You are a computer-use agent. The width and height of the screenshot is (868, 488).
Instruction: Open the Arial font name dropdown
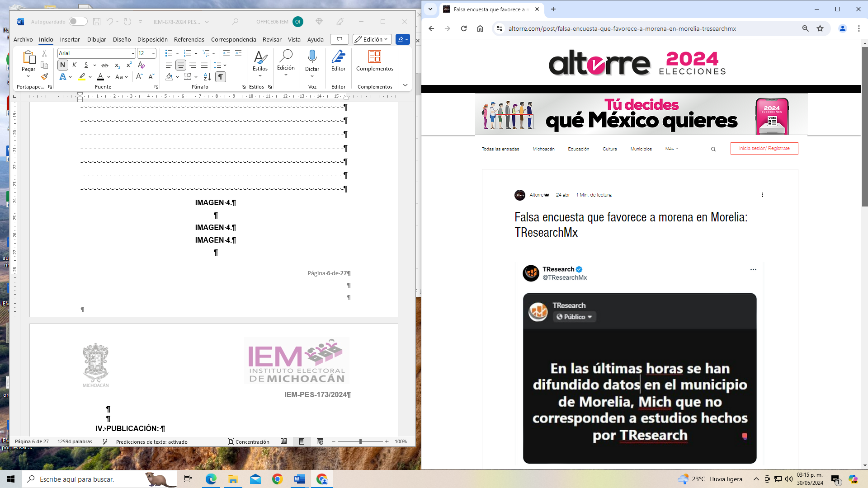point(133,53)
